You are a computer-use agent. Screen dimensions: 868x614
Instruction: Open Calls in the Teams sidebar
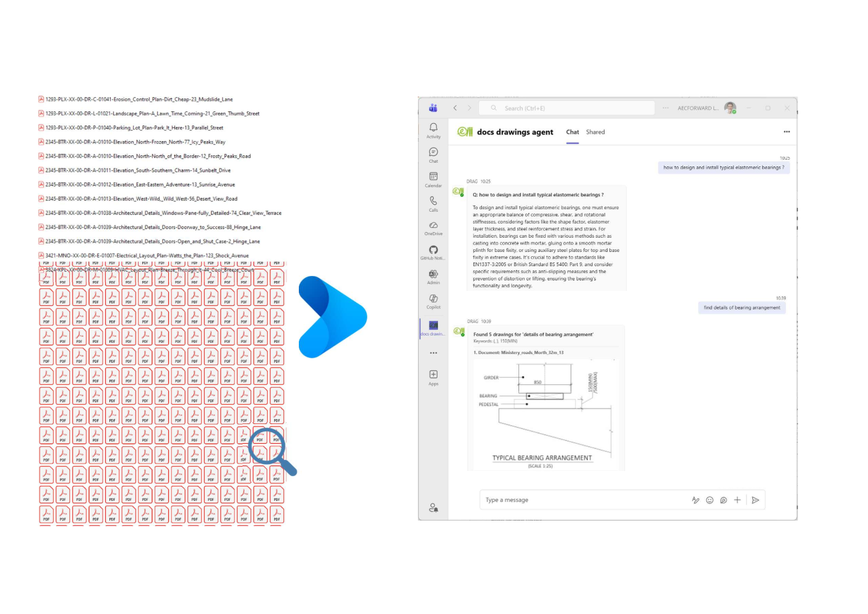click(433, 204)
